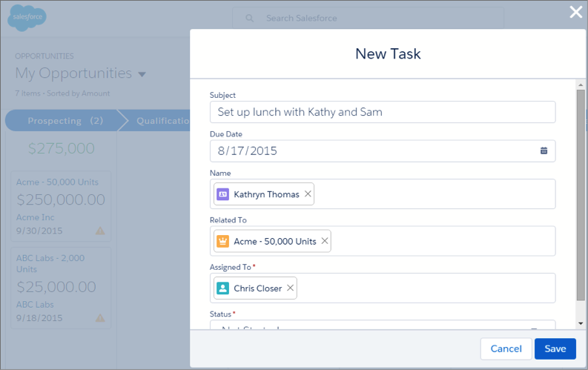
Task: Edit the Subject field text
Action: tap(383, 112)
